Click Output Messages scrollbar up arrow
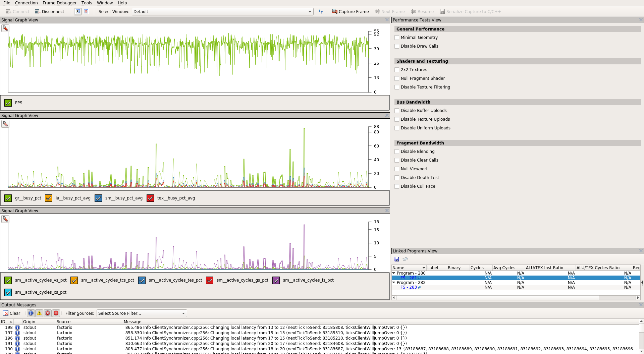 coord(641,321)
